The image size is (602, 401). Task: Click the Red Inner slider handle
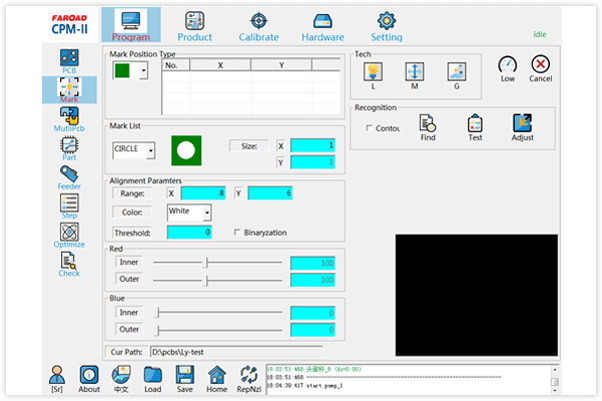point(207,263)
